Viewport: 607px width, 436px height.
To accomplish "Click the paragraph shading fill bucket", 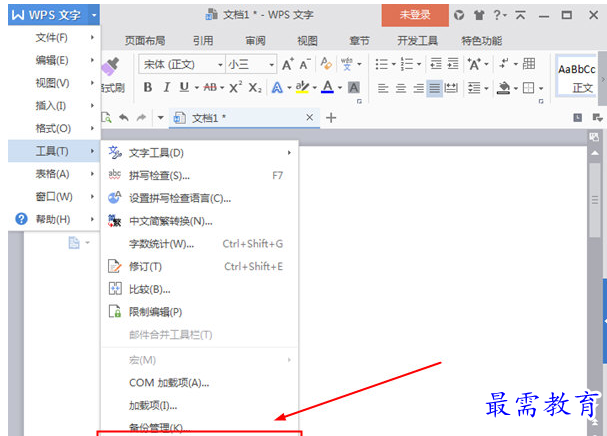I will [503, 88].
